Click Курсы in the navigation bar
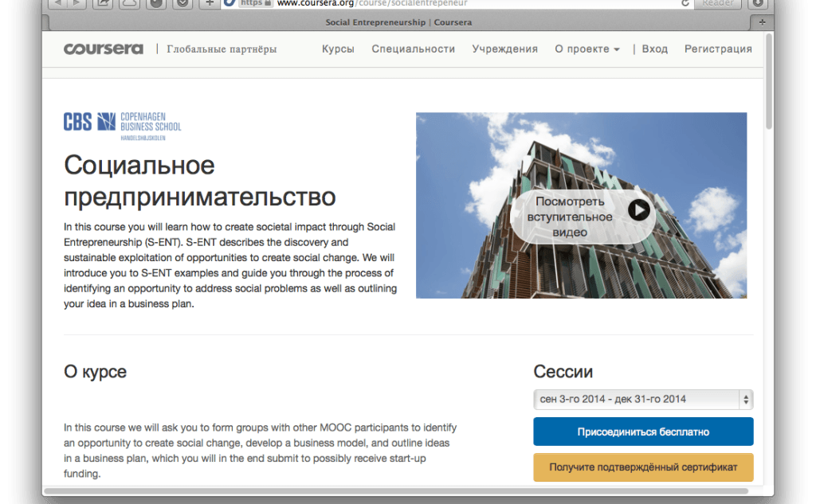 click(338, 49)
